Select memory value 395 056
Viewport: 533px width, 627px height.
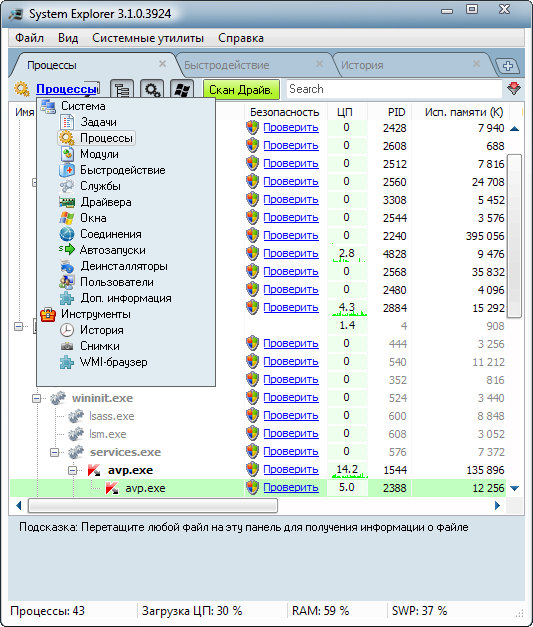click(x=485, y=236)
